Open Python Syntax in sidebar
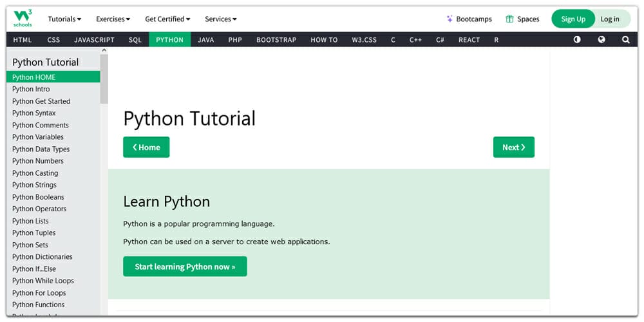 tap(53, 113)
